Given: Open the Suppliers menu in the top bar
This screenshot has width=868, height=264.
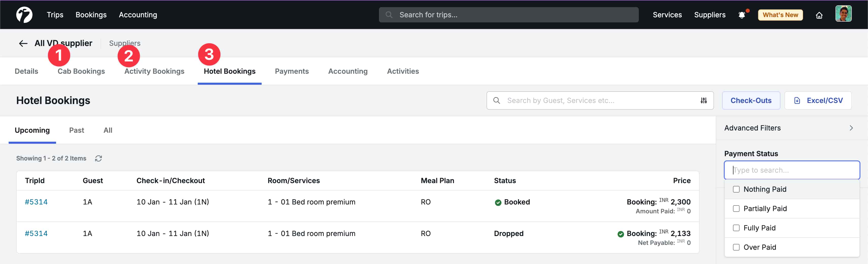Looking at the screenshot, I should point(710,15).
